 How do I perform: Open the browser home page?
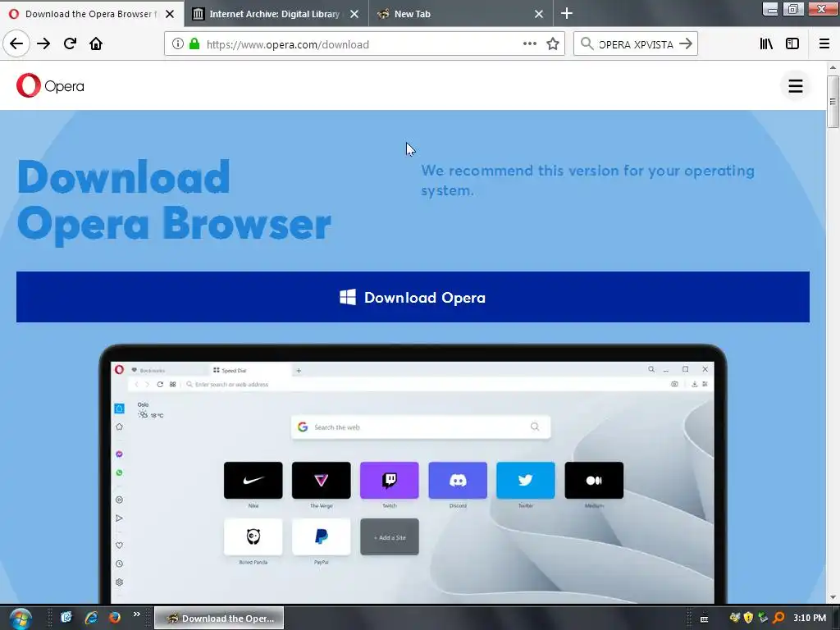[x=96, y=44]
